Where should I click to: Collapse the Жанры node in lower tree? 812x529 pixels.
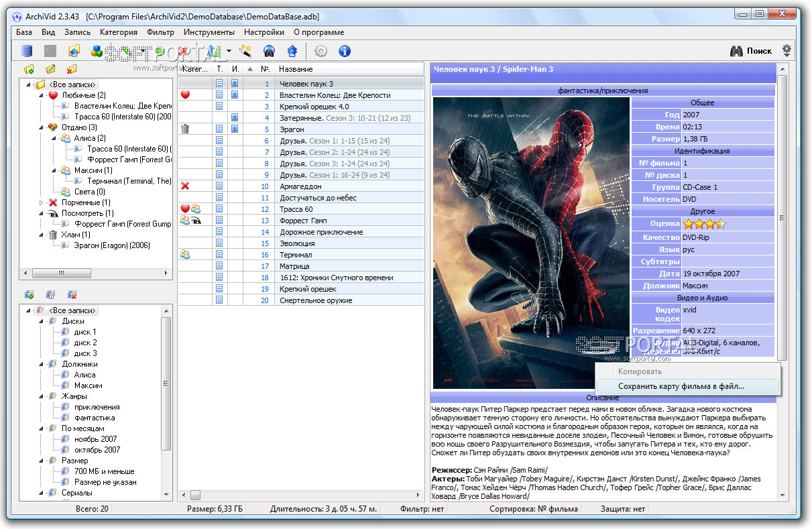point(42,396)
